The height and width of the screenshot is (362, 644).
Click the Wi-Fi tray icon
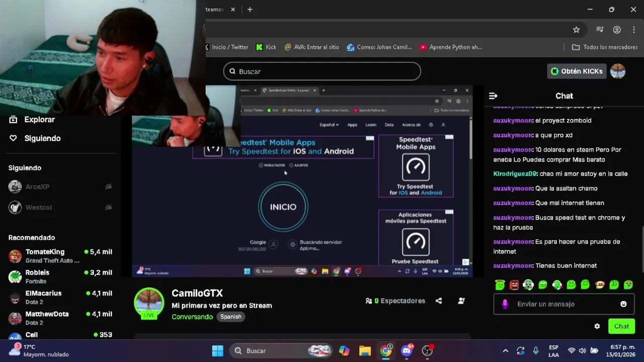(572, 350)
